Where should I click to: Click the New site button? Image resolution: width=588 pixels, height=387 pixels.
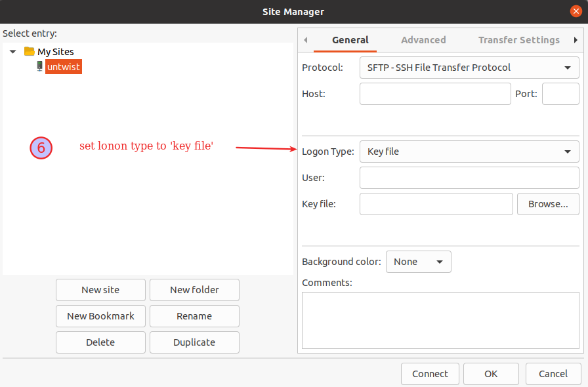click(x=100, y=290)
